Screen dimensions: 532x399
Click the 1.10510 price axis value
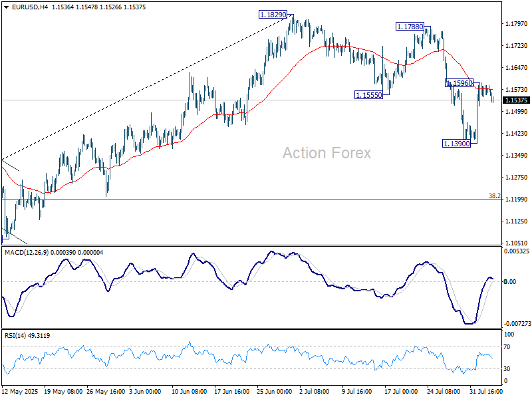coord(517,243)
